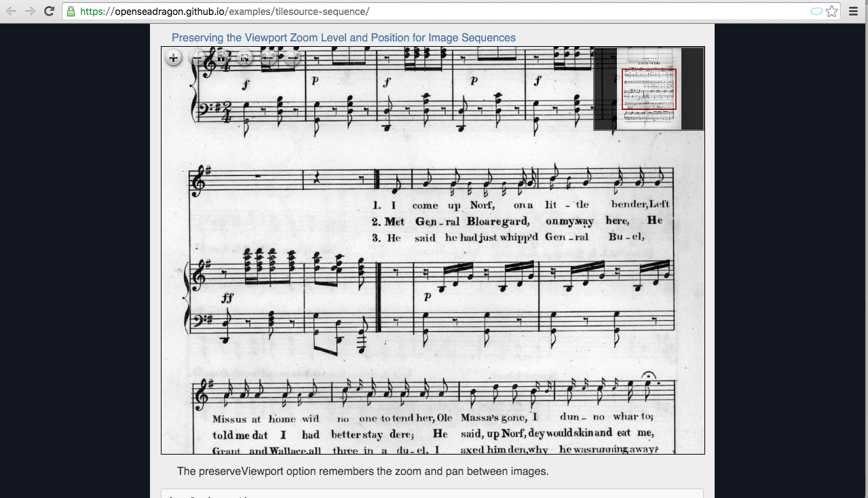868x498 pixels.
Task: Bookmark this page with the star icon
Action: pyautogui.click(x=832, y=12)
